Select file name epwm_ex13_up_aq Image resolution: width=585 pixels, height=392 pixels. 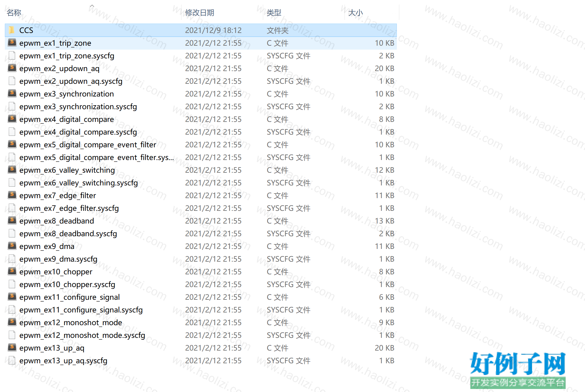pyautogui.click(x=52, y=348)
